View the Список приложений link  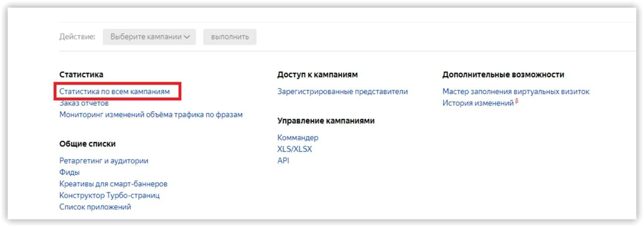tap(95, 207)
